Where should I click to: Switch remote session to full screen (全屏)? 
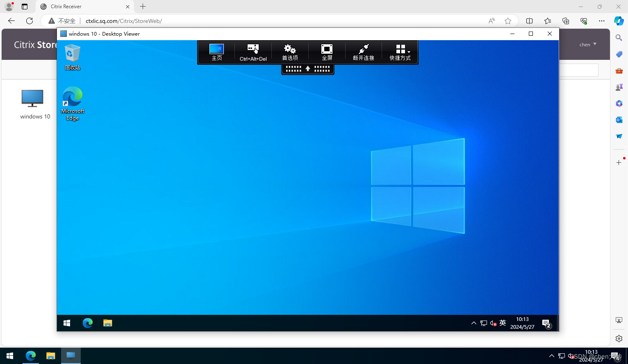click(327, 52)
